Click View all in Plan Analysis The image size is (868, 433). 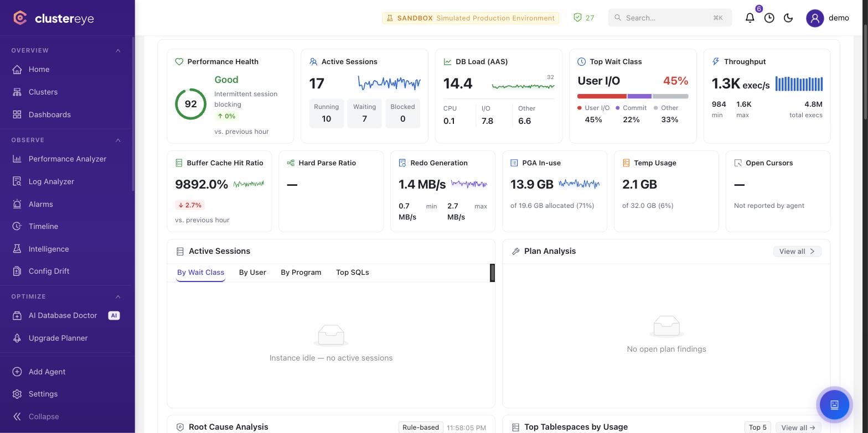[797, 251]
